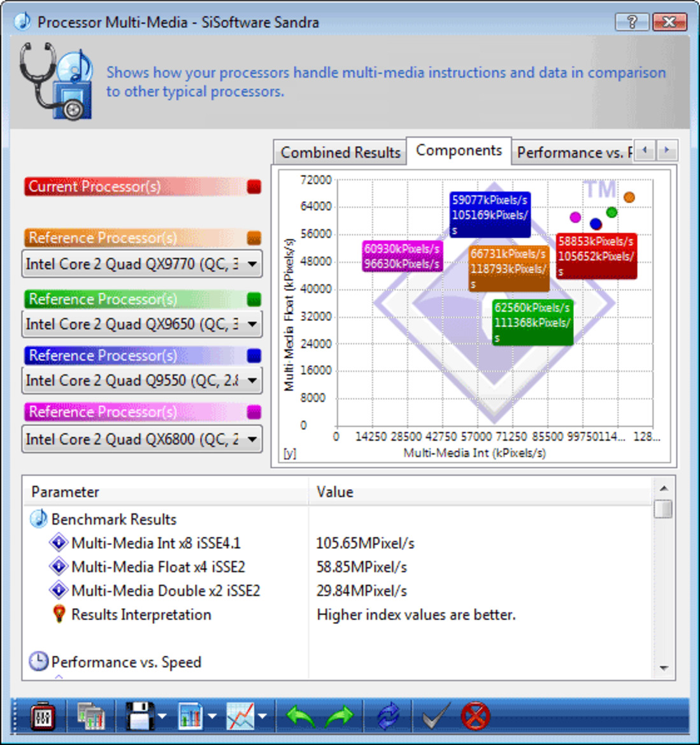Click the Results Interpretation lightbulb icon

point(59,614)
